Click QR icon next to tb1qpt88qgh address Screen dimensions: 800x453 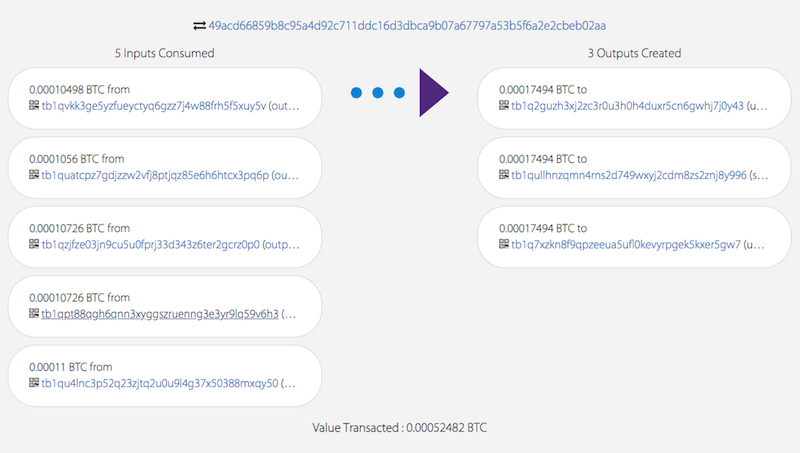pos(34,313)
